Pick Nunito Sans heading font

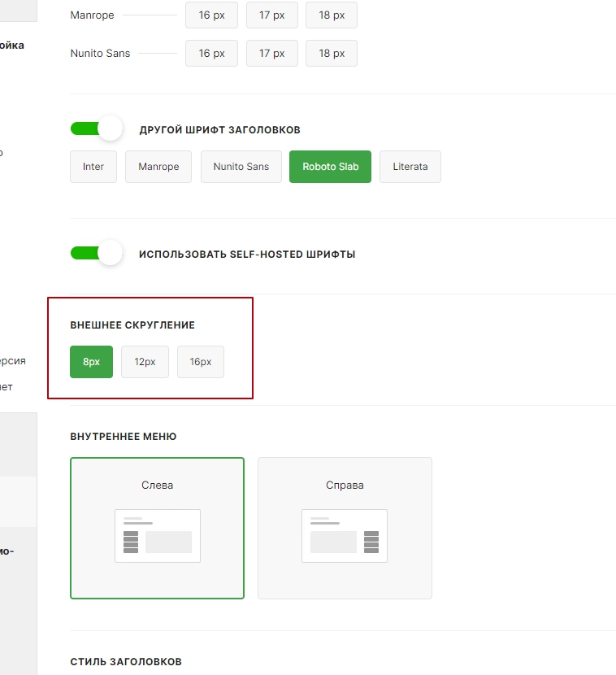(241, 167)
